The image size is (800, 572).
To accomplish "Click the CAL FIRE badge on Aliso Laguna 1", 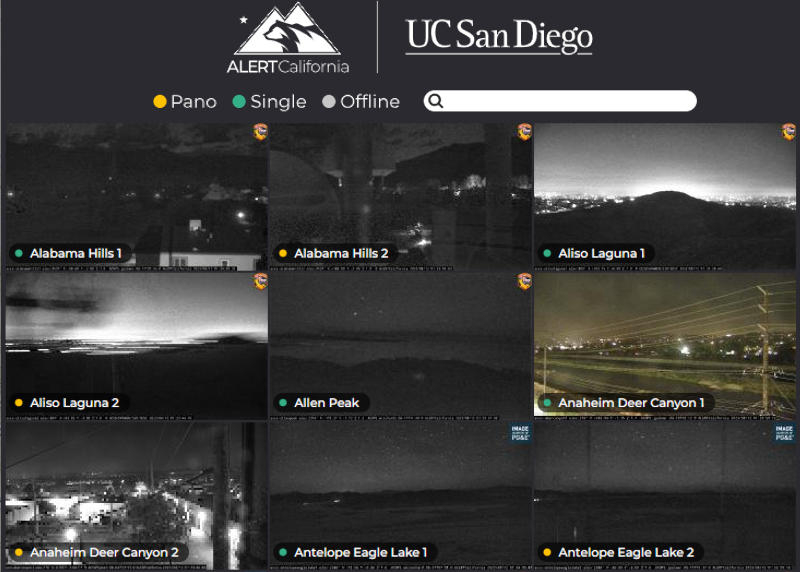I will pos(789,132).
